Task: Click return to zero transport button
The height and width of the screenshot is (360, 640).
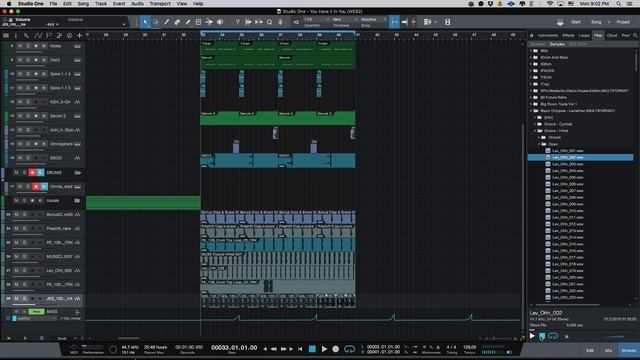Action: [x=300, y=349]
